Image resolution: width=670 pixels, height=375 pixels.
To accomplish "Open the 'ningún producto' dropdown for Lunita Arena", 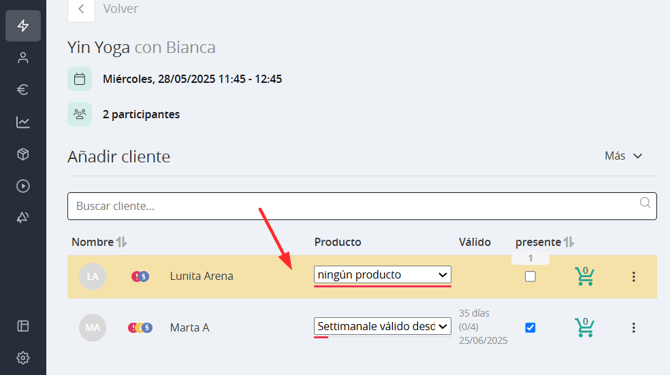I will point(382,275).
